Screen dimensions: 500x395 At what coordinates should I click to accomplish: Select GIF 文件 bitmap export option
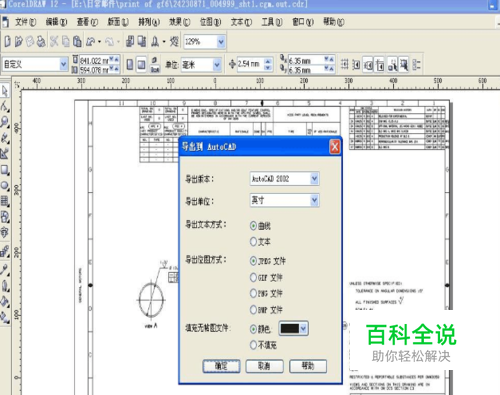coord(254,277)
